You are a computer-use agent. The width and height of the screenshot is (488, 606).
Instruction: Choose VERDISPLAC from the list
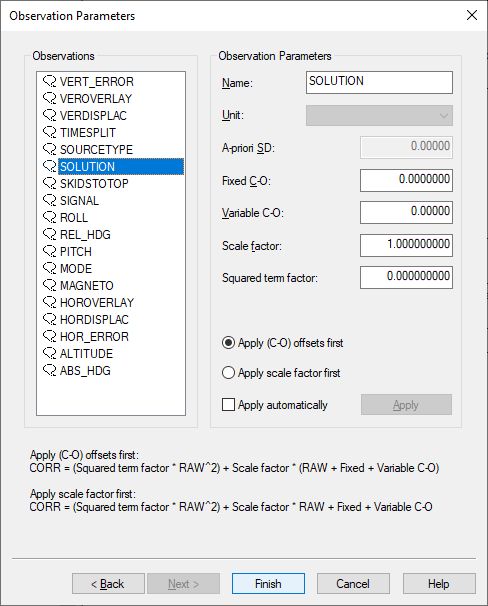click(93, 116)
